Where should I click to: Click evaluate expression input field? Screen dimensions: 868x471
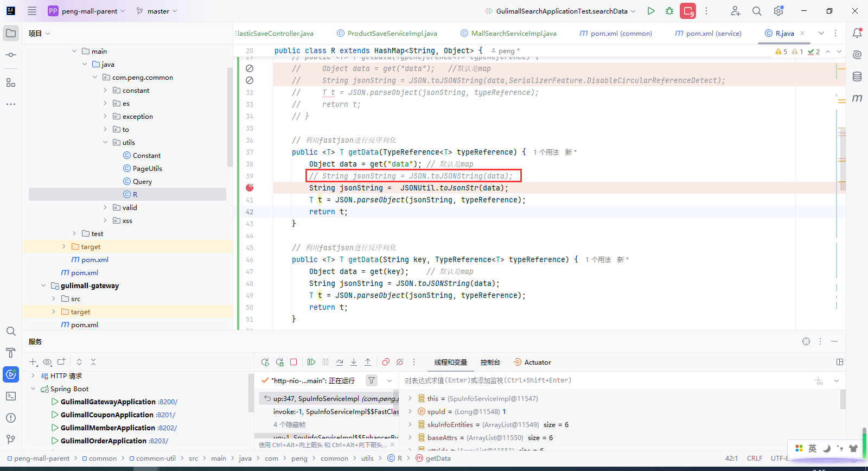pos(605,380)
